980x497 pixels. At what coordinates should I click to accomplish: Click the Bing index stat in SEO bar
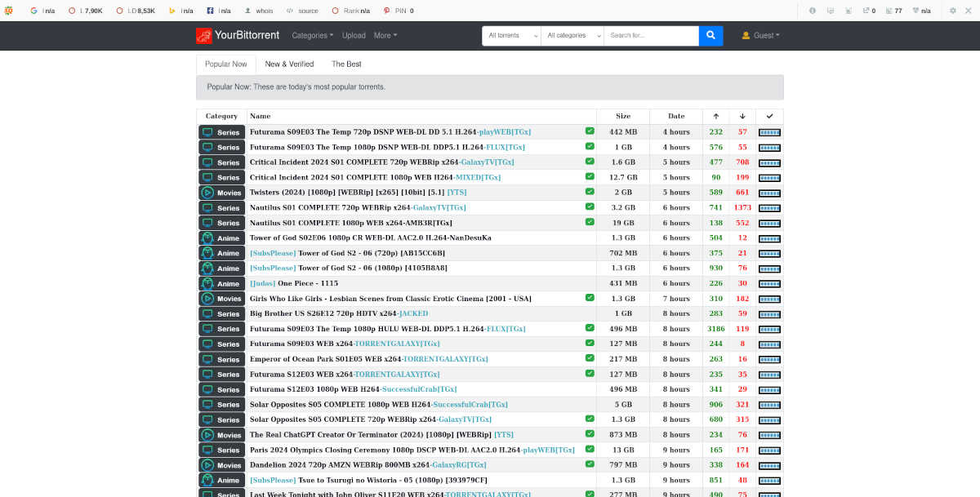181,11
